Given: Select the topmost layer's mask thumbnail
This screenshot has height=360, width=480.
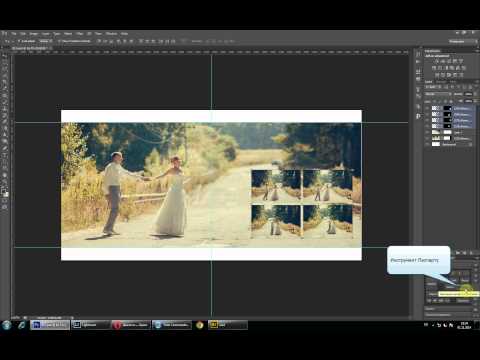Looking at the screenshot, I should point(447,108).
